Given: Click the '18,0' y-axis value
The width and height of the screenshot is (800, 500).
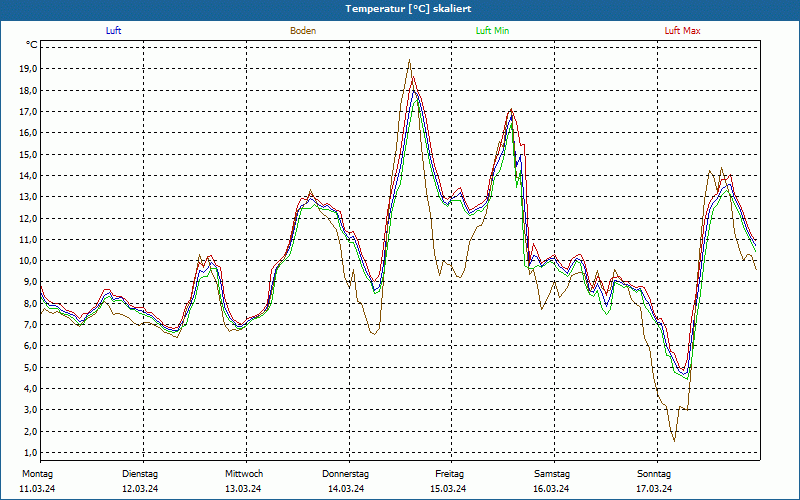Looking at the screenshot, I should tap(28, 90).
